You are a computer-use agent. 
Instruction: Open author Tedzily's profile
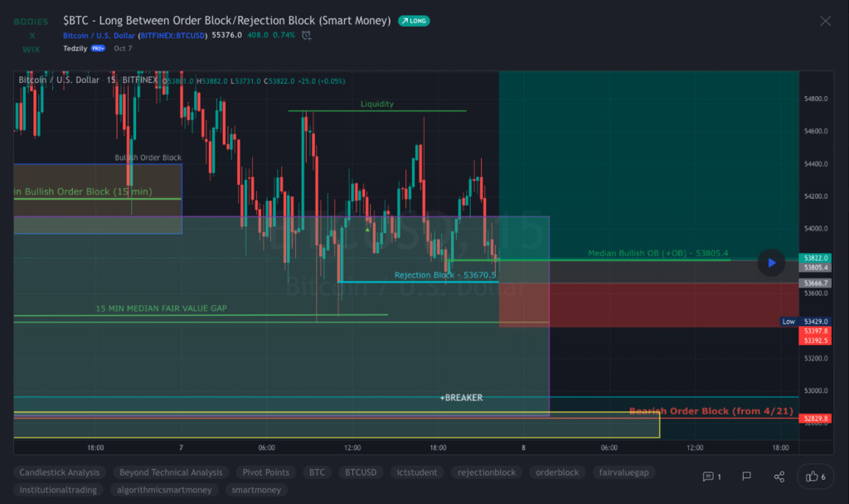tap(75, 49)
